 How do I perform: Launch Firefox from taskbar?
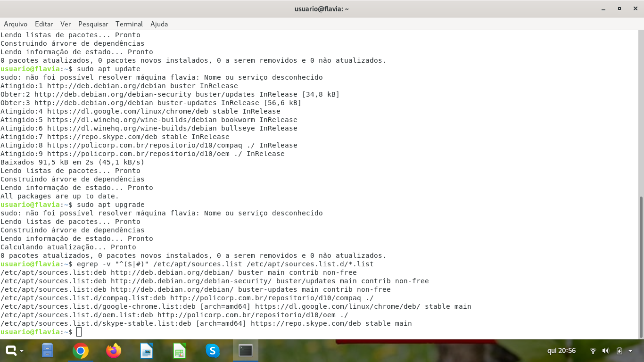(x=114, y=351)
